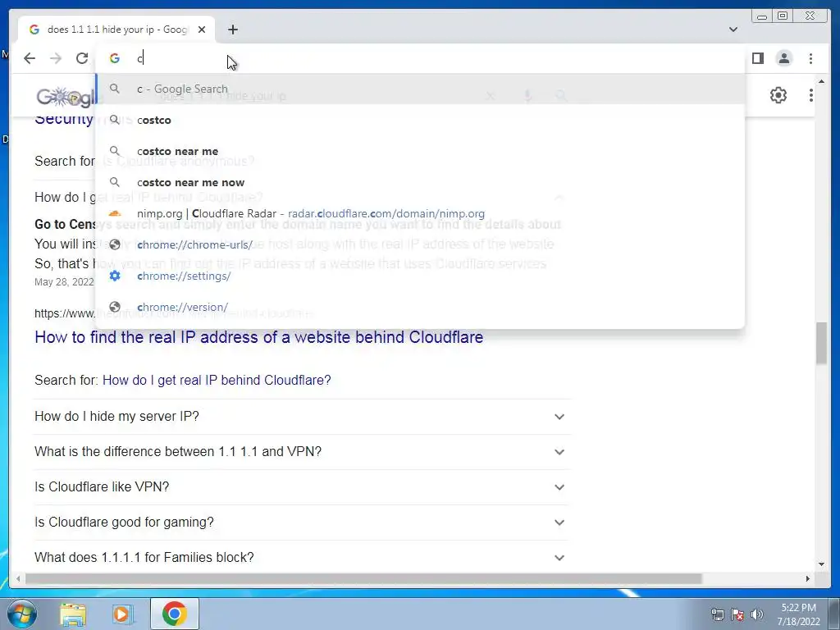Open the volume speaker tray icon
This screenshot has height=630, width=840.
click(757, 614)
